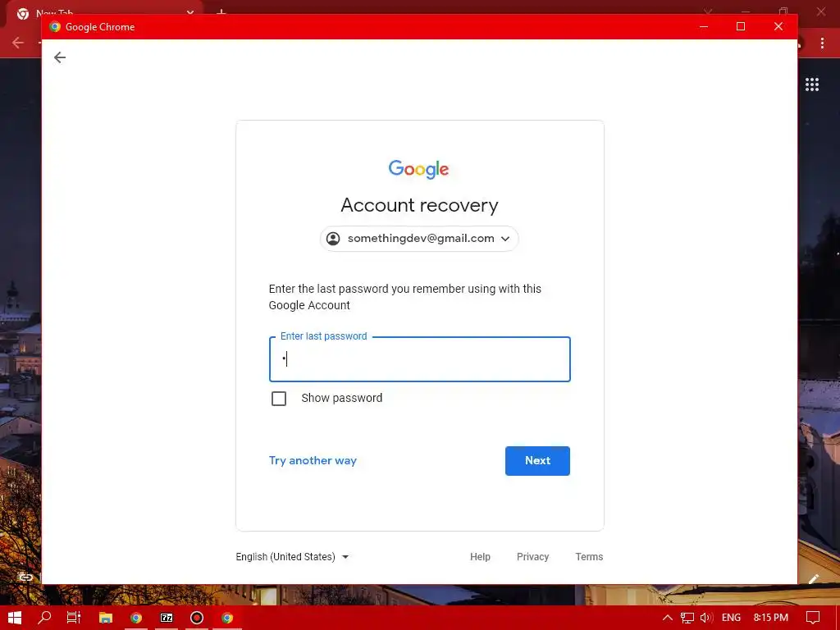Open the notification center icon
840x630 pixels.
pos(813,618)
